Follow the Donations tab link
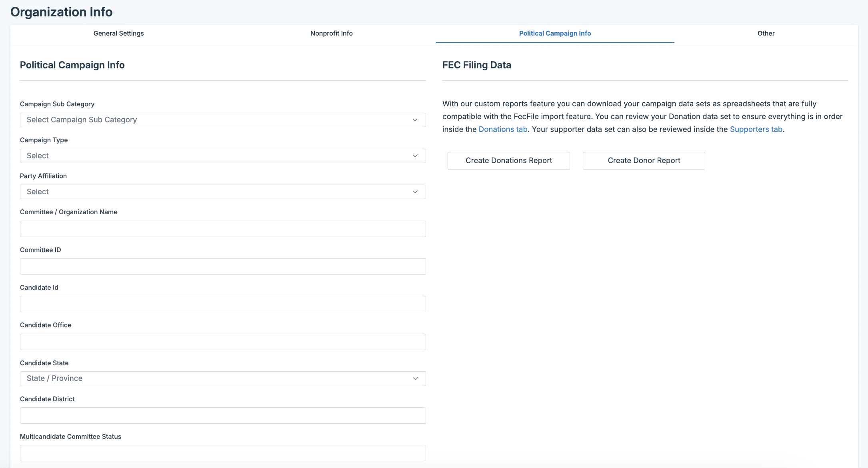868x468 pixels. point(503,129)
